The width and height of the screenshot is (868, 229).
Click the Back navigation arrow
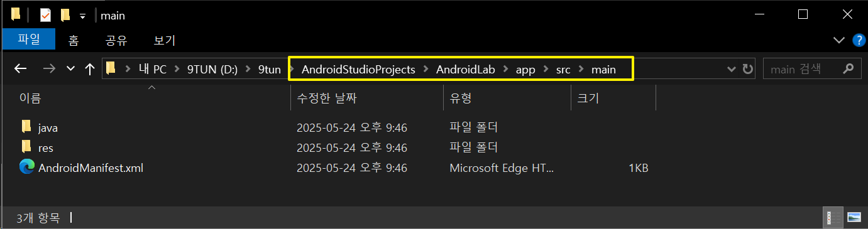(x=20, y=68)
